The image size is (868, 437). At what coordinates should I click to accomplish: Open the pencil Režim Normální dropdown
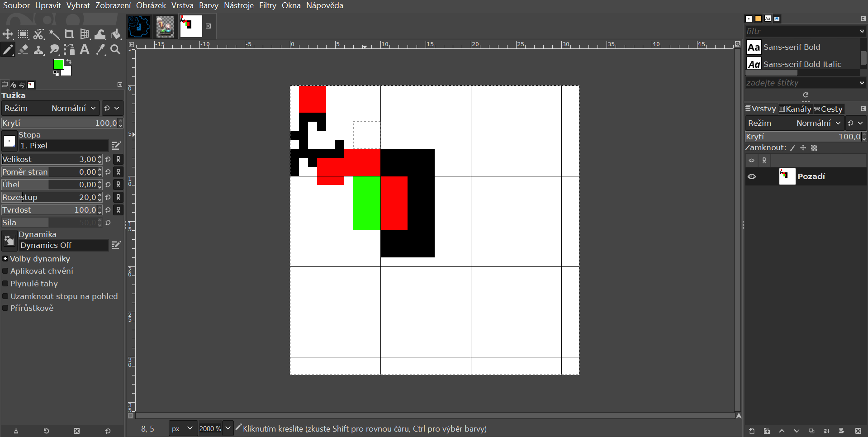coord(72,108)
